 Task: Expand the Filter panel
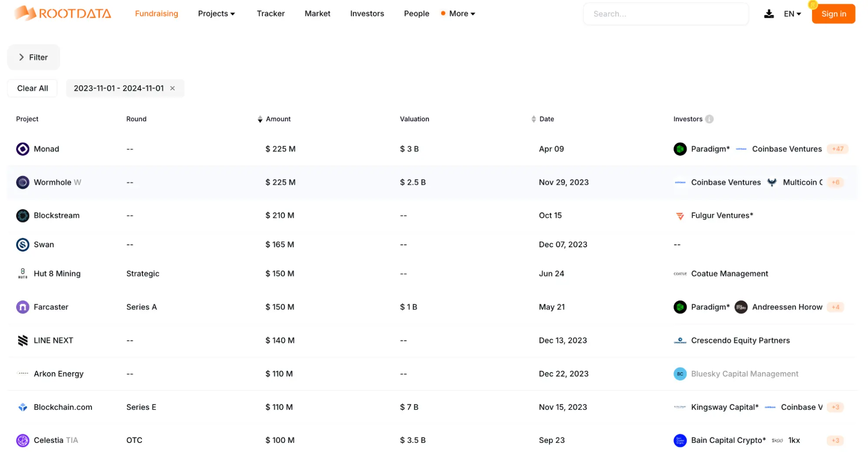click(x=33, y=57)
